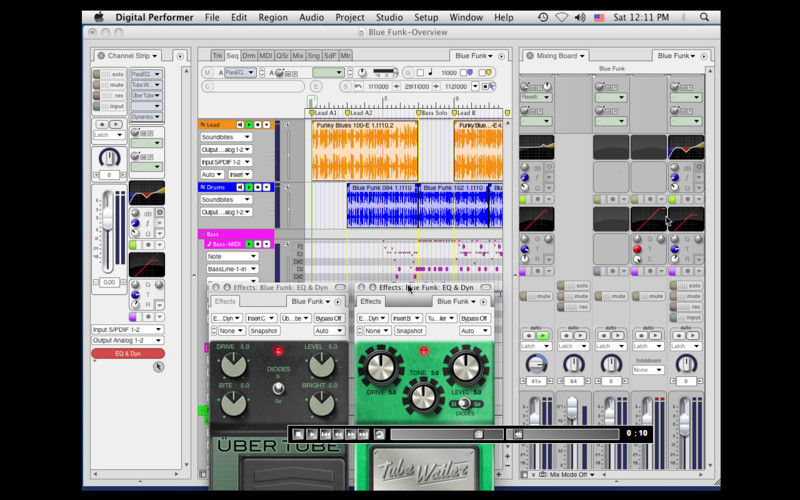Open the Project menu
The image size is (800, 500).
[x=349, y=17]
